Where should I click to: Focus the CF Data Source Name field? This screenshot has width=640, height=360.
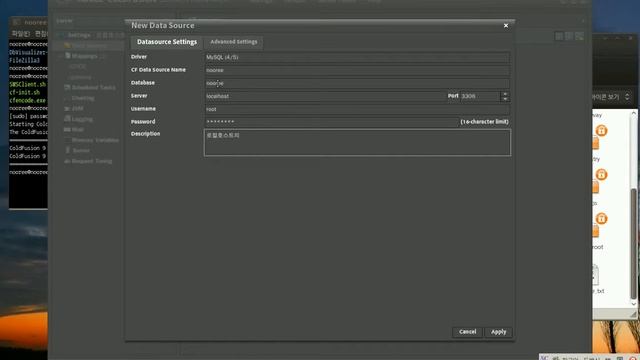click(x=357, y=70)
